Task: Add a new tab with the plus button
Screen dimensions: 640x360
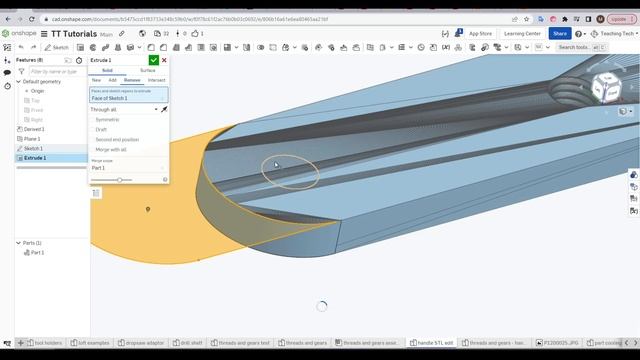Action: [20, 343]
